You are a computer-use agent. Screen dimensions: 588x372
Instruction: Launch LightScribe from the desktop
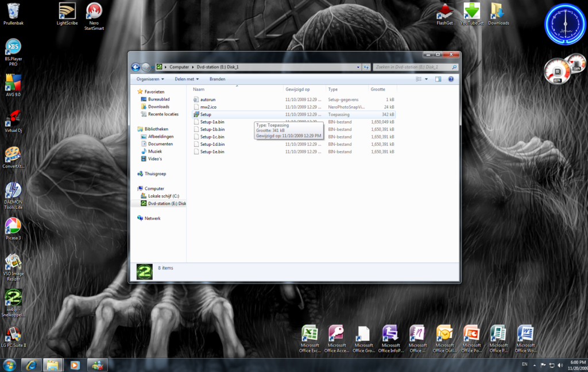pos(67,14)
